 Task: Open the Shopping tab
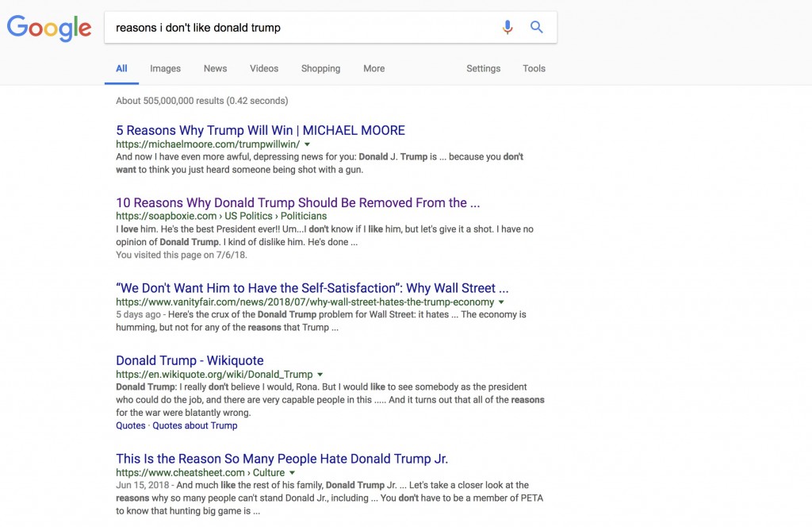pos(320,68)
